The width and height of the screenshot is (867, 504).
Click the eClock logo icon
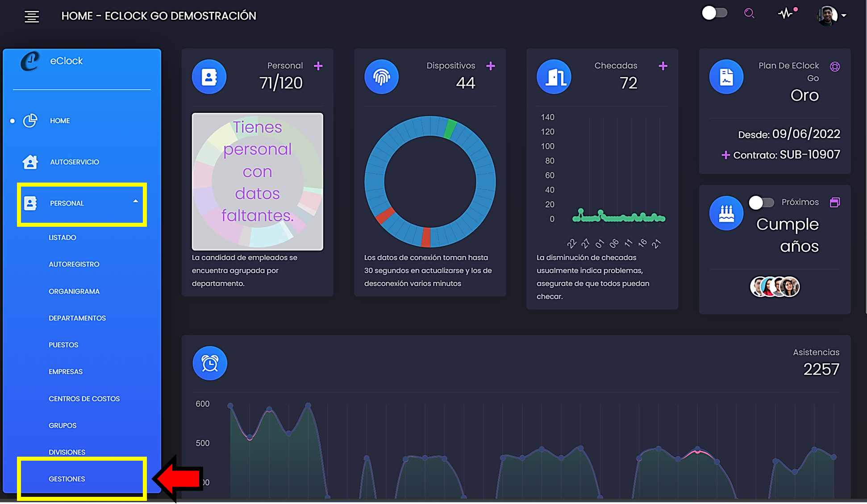(x=30, y=61)
